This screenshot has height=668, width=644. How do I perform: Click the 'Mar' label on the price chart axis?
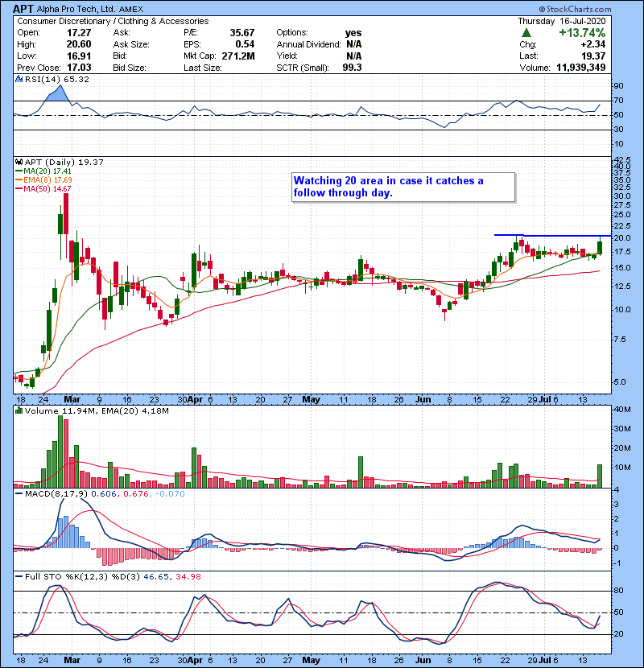tap(72, 399)
